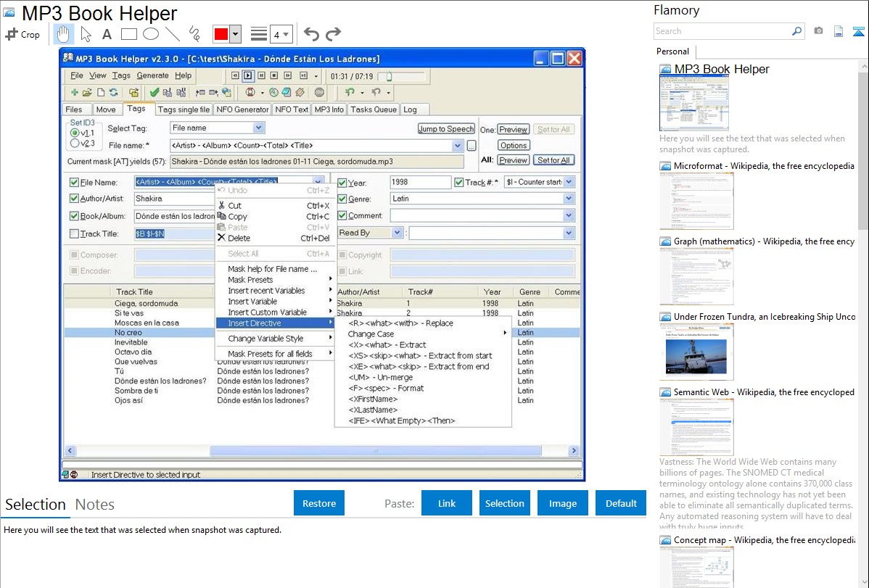869x588 pixels.
Task: Pick the freehand scribble tool
Action: click(194, 34)
